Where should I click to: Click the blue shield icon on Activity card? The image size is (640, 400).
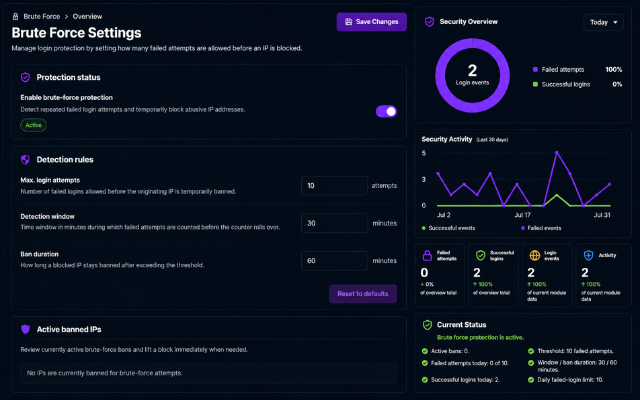588,256
